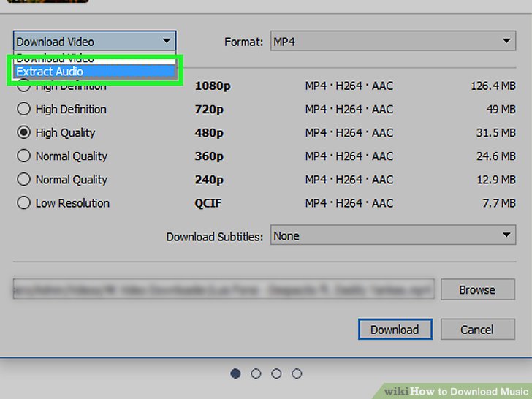Click the 480p resolution label
This screenshot has width=532, height=399.
pyautogui.click(x=209, y=133)
